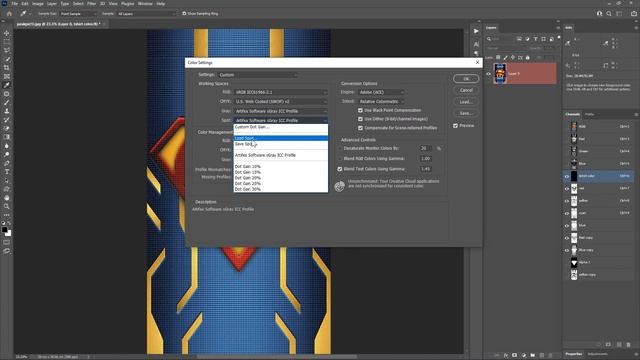Select the Hand tool
Viewport: 640px width, 360px height.
point(7,198)
